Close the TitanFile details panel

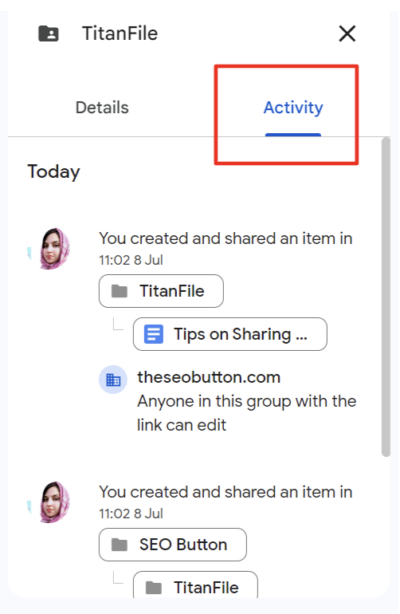(x=347, y=34)
